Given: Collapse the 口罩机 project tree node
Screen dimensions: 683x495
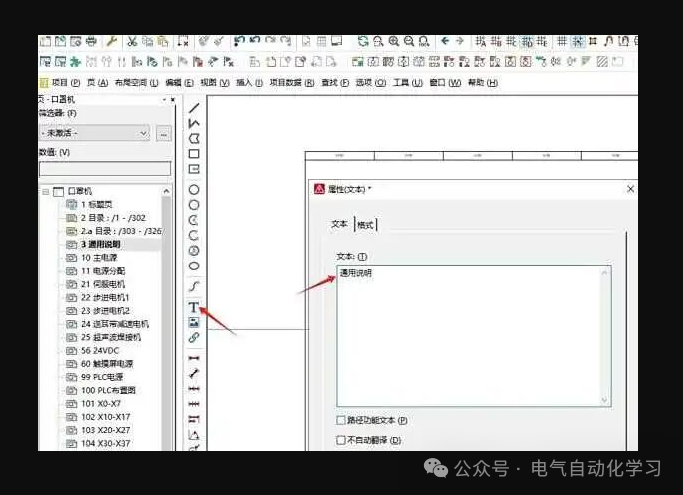Looking at the screenshot, I should [x=45, y=191].
